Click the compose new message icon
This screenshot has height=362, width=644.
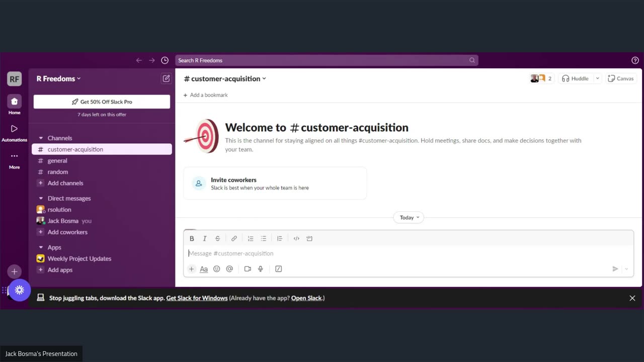coord(166,78)
